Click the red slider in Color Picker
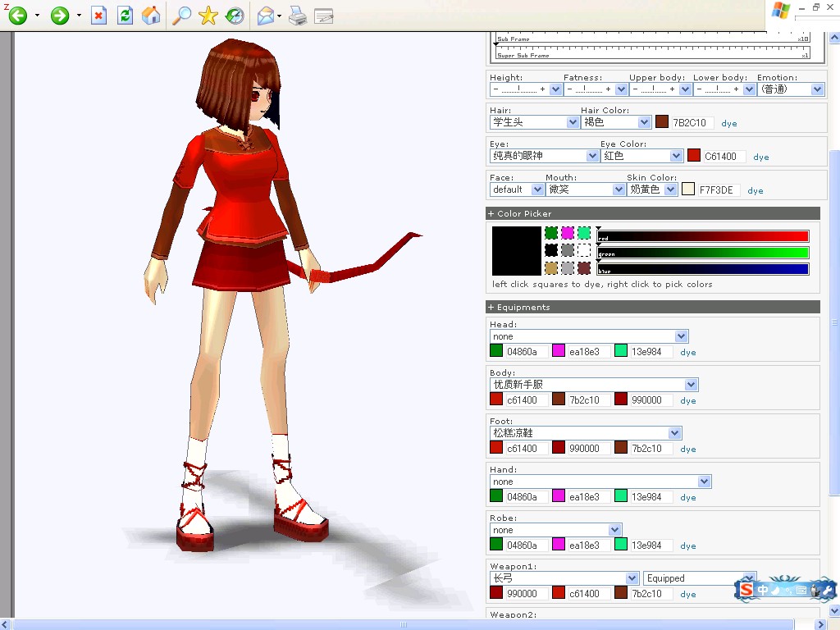 pyautogui.click(x=703, y=236)
